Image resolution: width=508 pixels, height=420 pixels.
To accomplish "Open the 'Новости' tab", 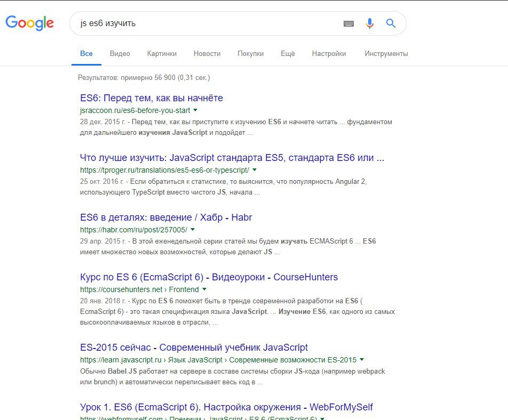I will 207,54.
